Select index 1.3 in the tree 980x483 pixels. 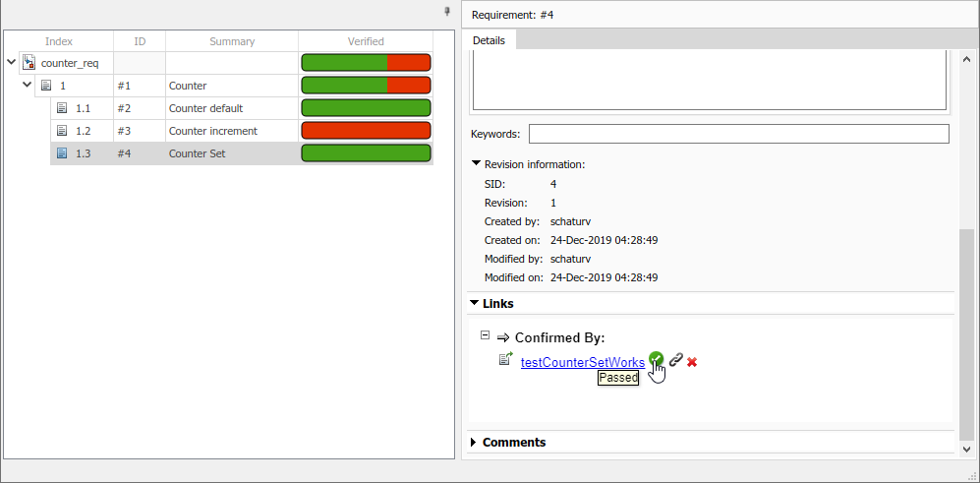click(x=84, y=153)
